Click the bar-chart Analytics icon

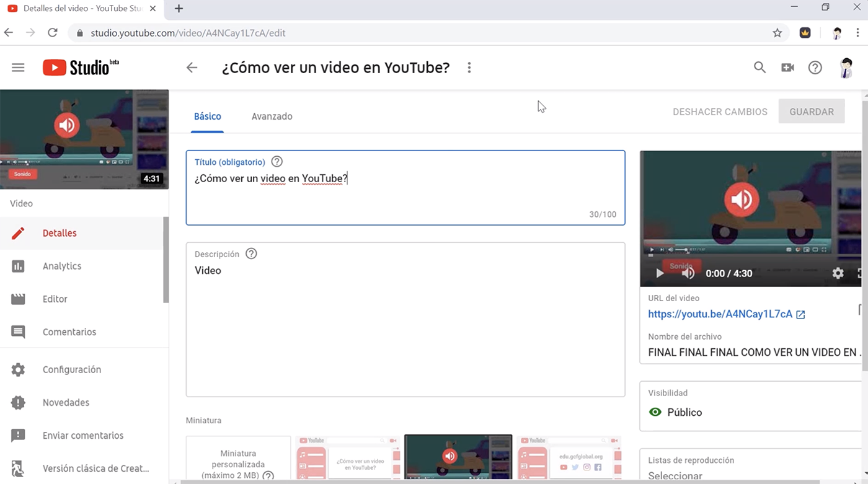pyautogui.click(x=18, y=266)
